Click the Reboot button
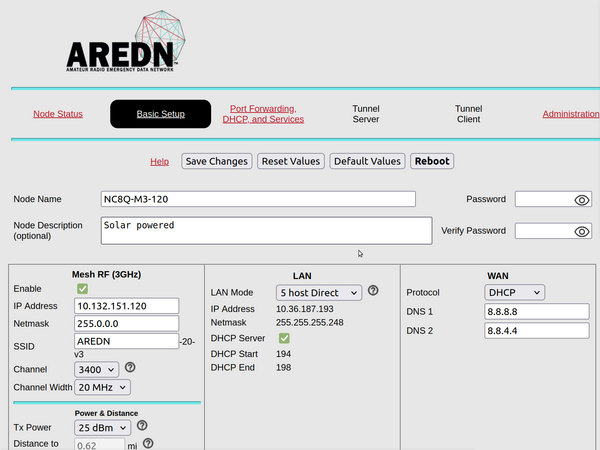Image resolution: width=600 pixels, height=450 pixels. pyautogui.click(x=432, y=161)
